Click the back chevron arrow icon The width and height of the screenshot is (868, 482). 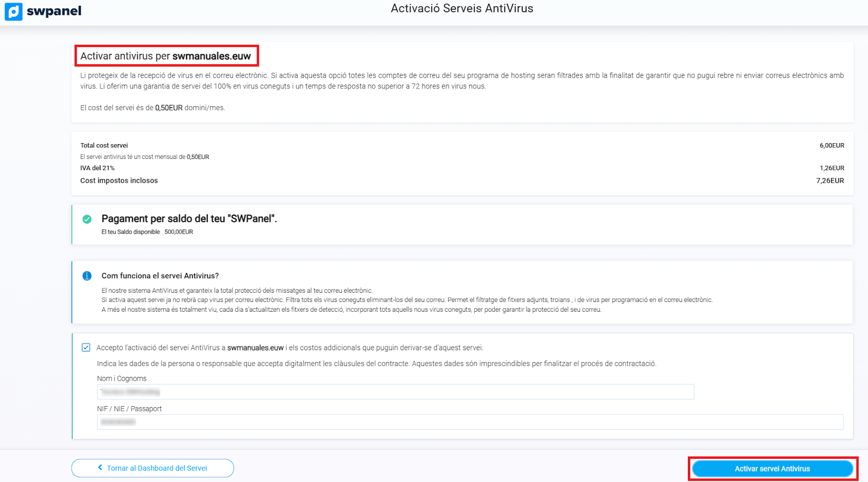(x=100, y=467)
